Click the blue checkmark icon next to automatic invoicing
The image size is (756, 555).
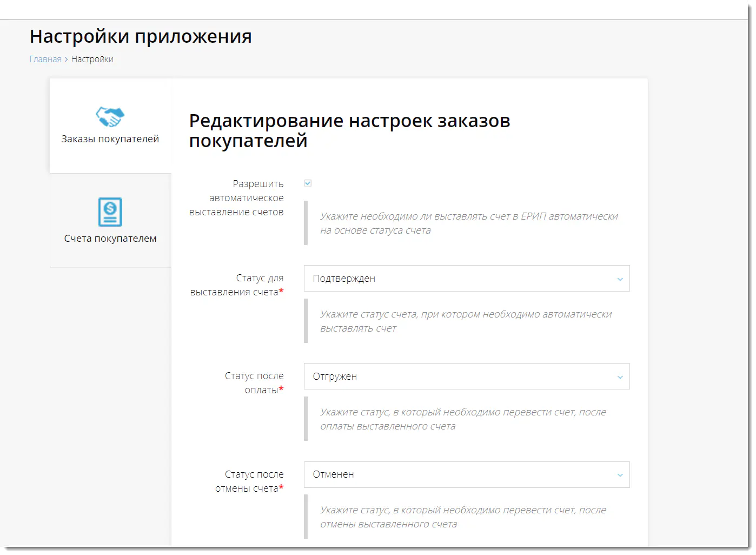pos(307,183)
